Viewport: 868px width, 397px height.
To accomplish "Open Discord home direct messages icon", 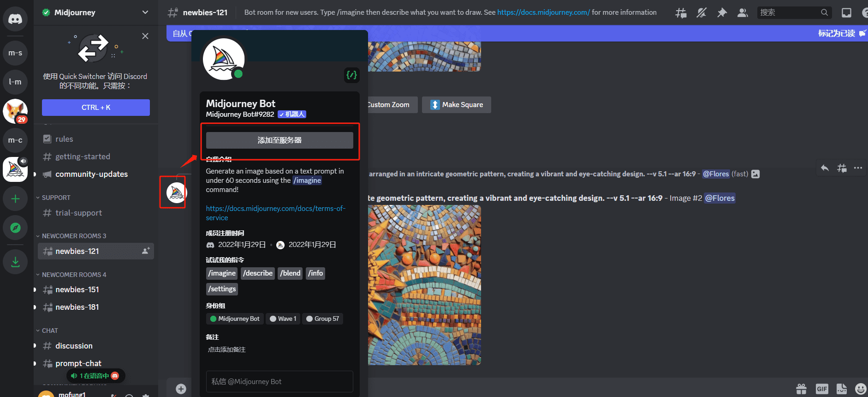I will click(15, 19).
